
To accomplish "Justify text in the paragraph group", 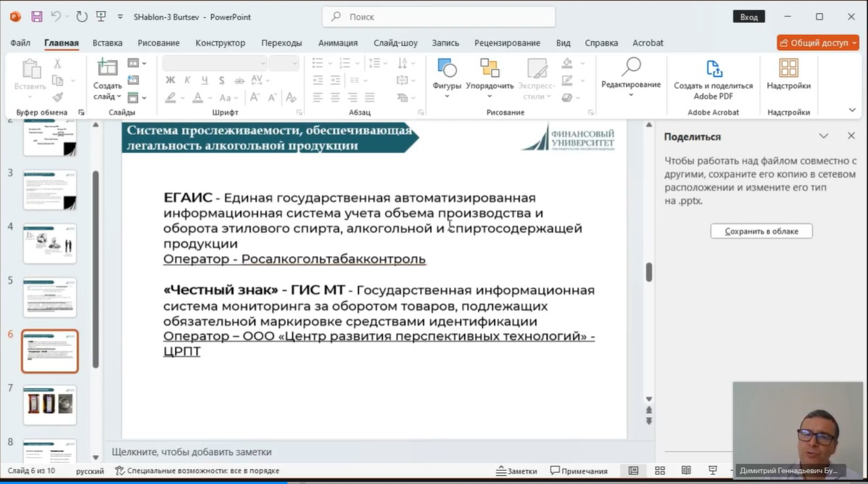I will coord(370,97).
